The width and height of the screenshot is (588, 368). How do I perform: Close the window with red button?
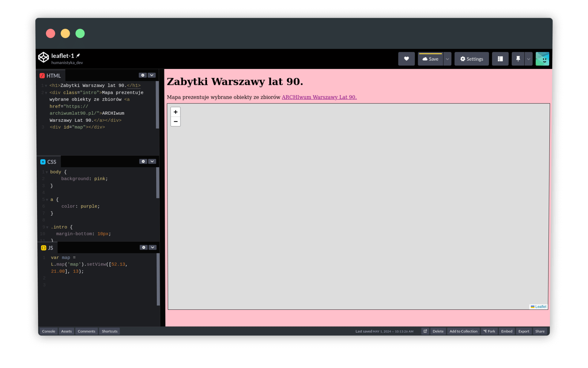pyautogui.click(x=51, y=33)
